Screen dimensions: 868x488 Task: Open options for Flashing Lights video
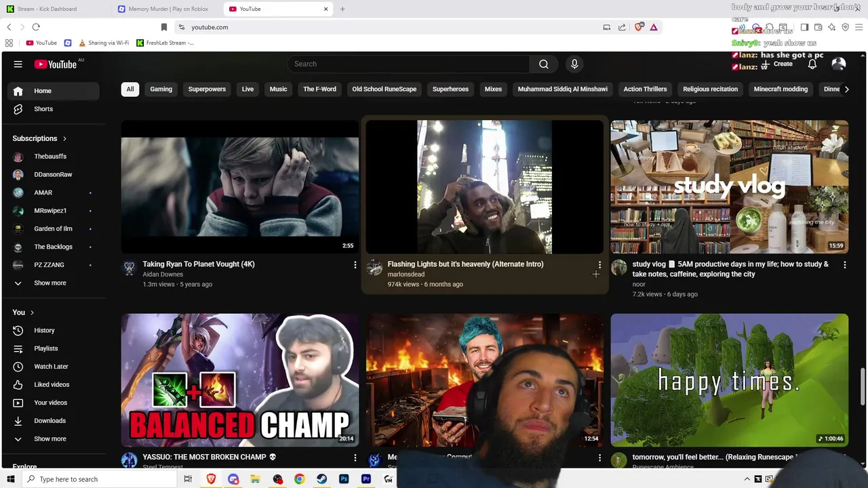[x=599, y=265]
